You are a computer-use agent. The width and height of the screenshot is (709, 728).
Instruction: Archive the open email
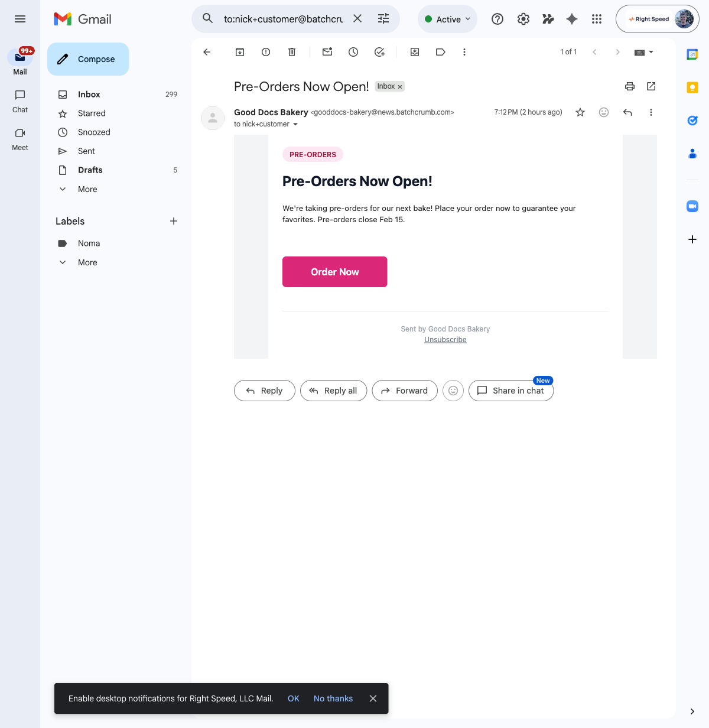coord(239,52)
